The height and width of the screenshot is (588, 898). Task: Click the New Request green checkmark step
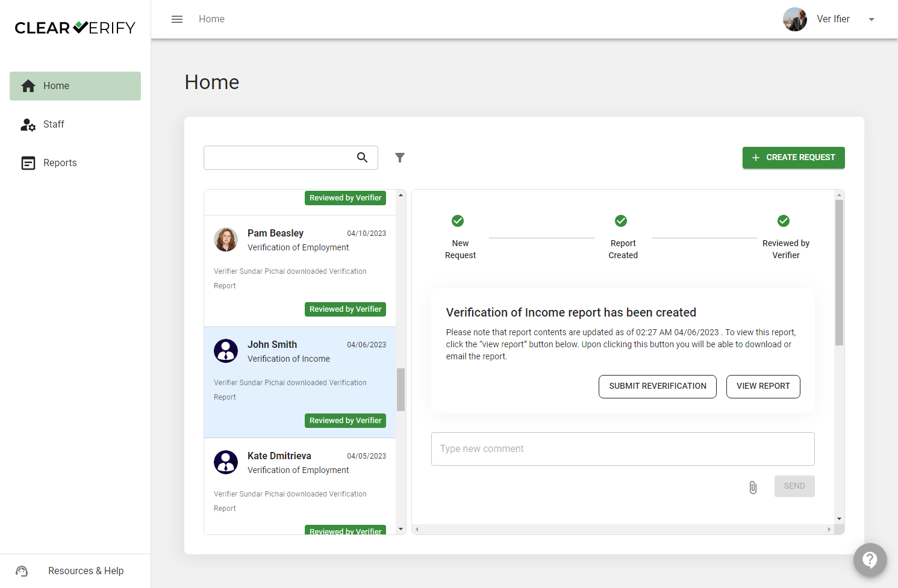pos(458,221)
